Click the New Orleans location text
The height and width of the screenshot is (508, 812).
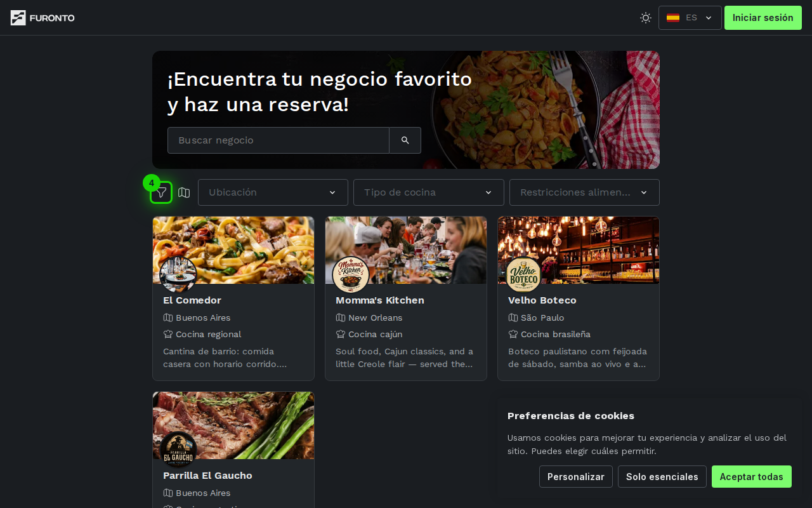[376, 317]
